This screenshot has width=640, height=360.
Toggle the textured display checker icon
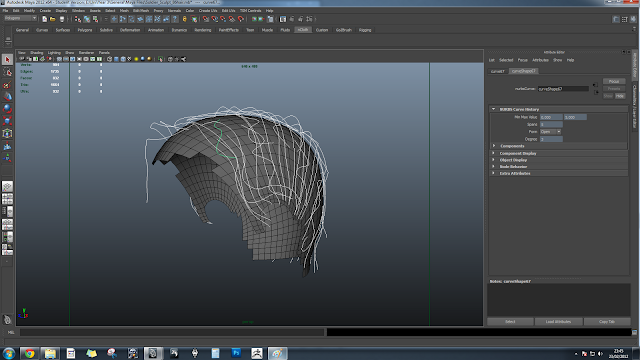(x=129, y=59)
